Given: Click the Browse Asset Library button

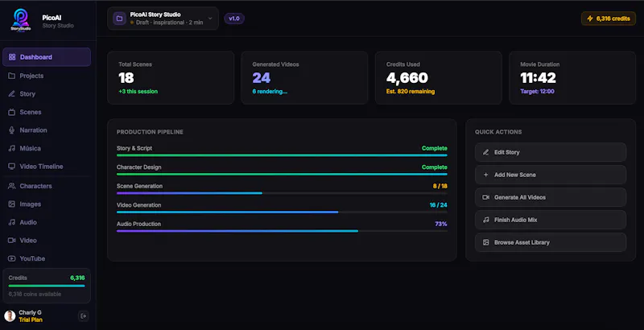Looking at the screenshot, I should click(x=551, y=242).
